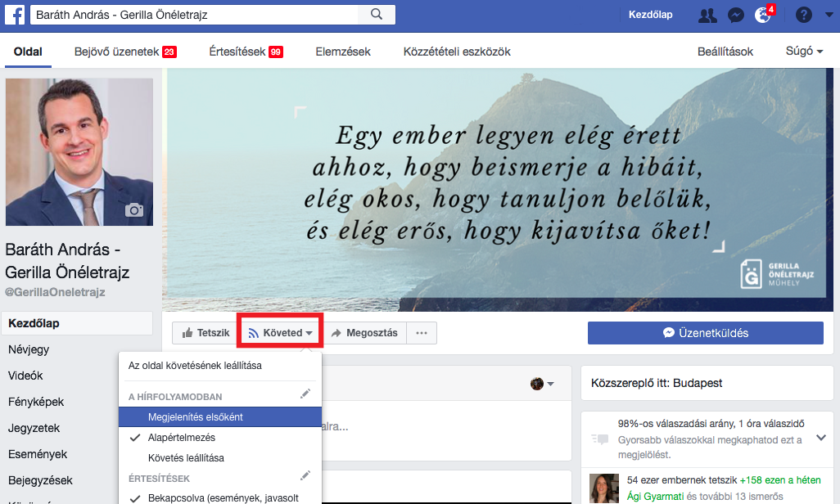
Task: Click the profile picture thumbnail
Action: point(79,152)
